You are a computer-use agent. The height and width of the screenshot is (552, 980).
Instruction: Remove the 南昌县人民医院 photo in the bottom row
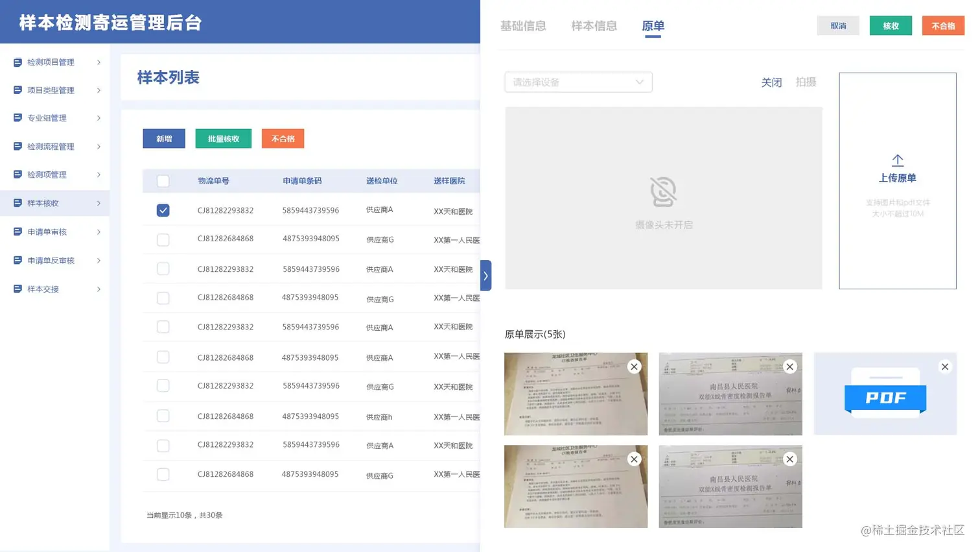coord(789,459)
